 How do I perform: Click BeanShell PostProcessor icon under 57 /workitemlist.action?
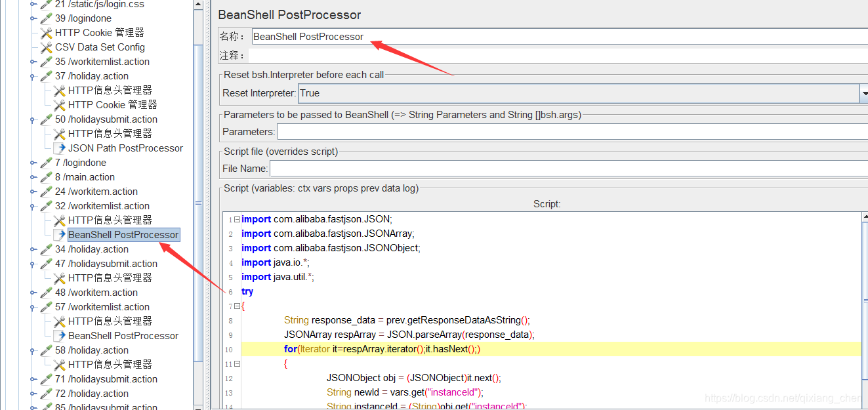59,336
